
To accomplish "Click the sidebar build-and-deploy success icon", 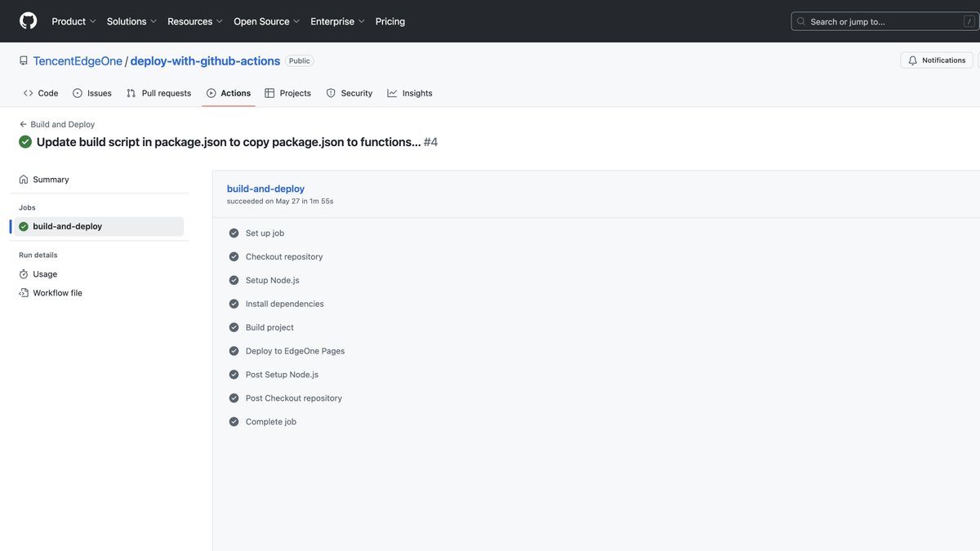I will (x=24, y=226).
